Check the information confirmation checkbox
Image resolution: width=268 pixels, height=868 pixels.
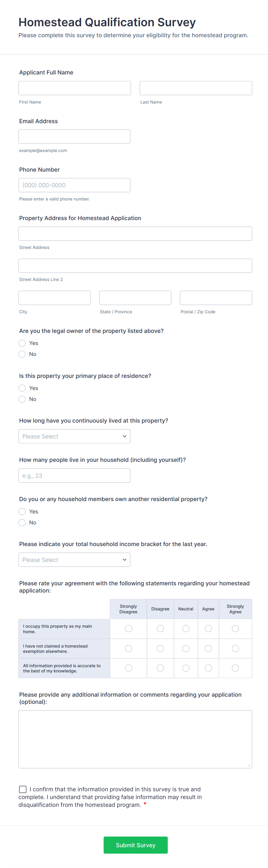click(22, 789)
